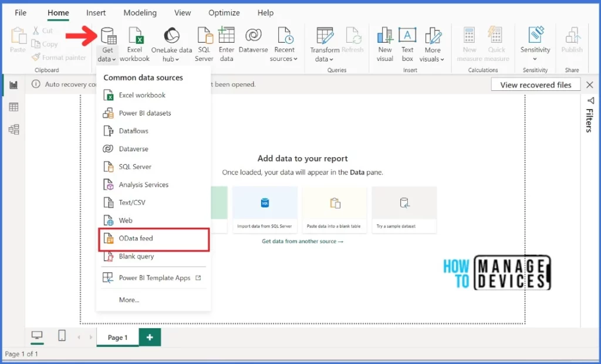Expand the More visuals dropdown arrow
The height and width of the screenshot is (364, 601).
pos(443,59)
